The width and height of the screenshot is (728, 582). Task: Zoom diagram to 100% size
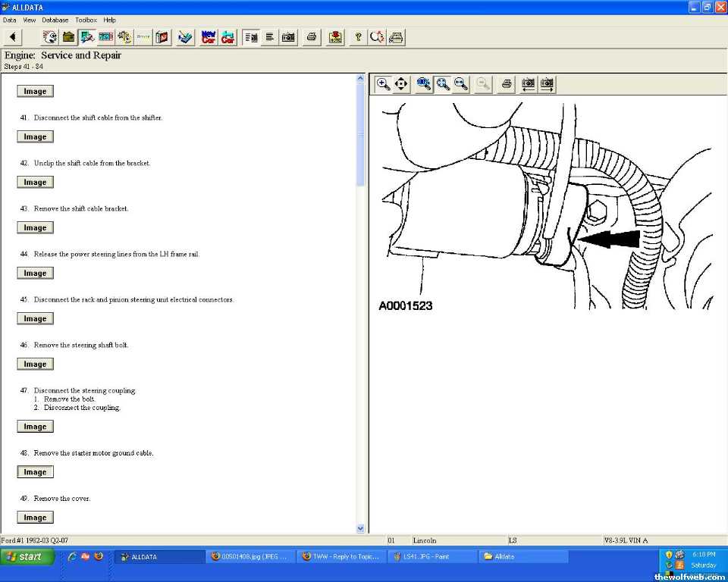424,84
